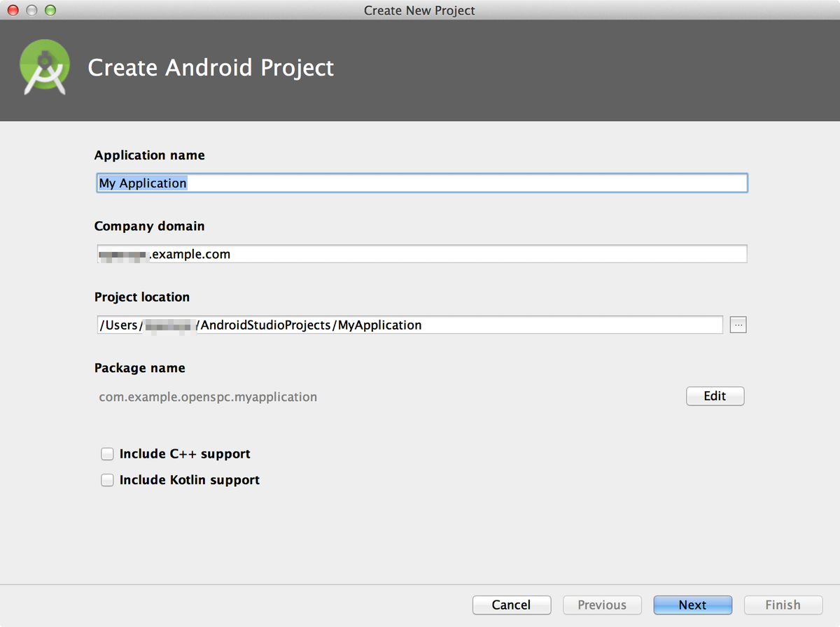This screenshot has height=627, width=840.
Task: Click the Next button
Action: (692, 605)
